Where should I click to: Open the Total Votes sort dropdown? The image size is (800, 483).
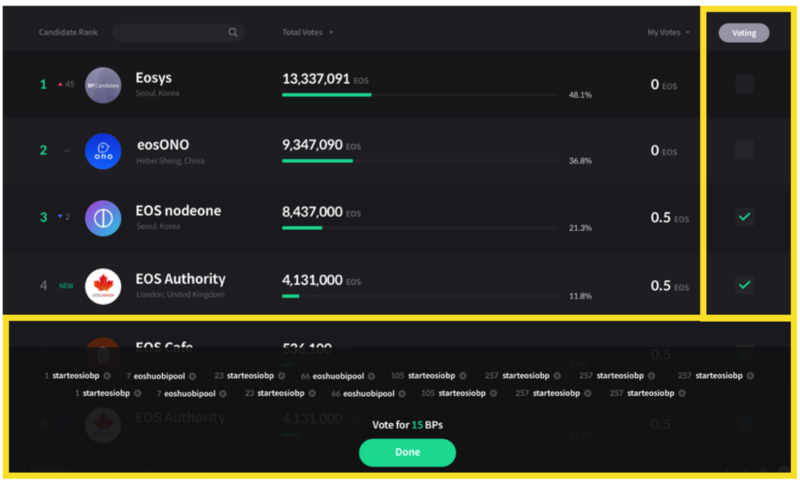[x=308, y=33]
